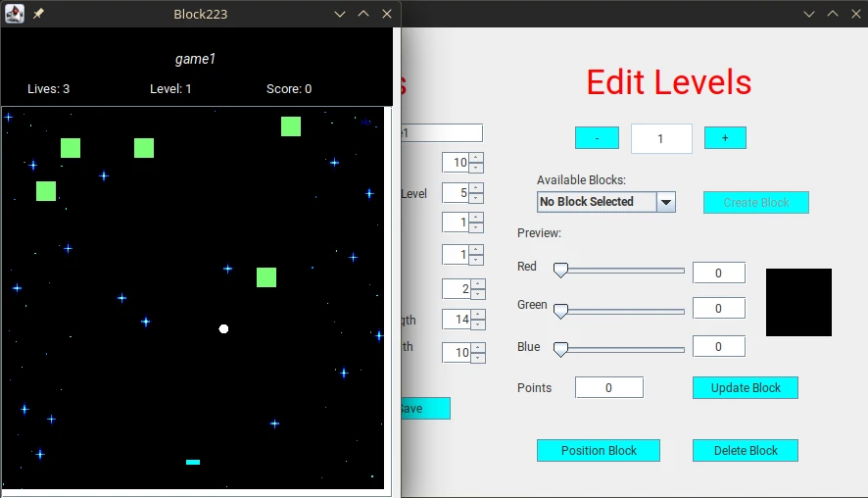Close the Edit Levels background window

[x=856, y=14]
